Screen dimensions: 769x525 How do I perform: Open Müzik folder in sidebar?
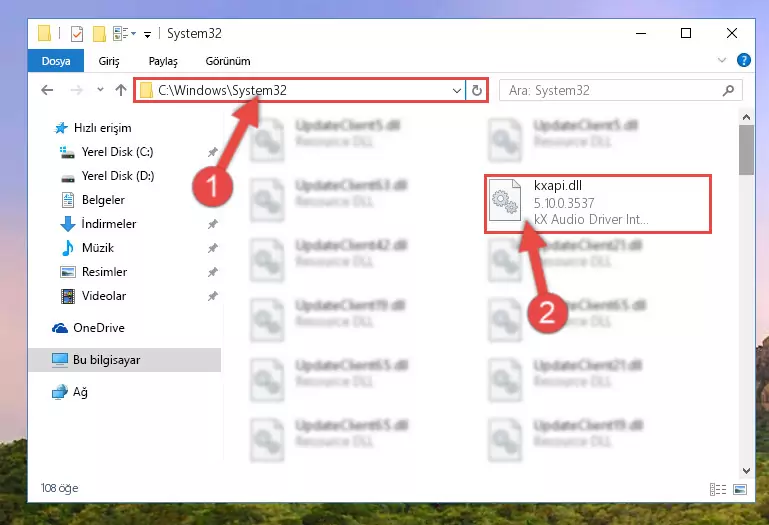(98, 248)
